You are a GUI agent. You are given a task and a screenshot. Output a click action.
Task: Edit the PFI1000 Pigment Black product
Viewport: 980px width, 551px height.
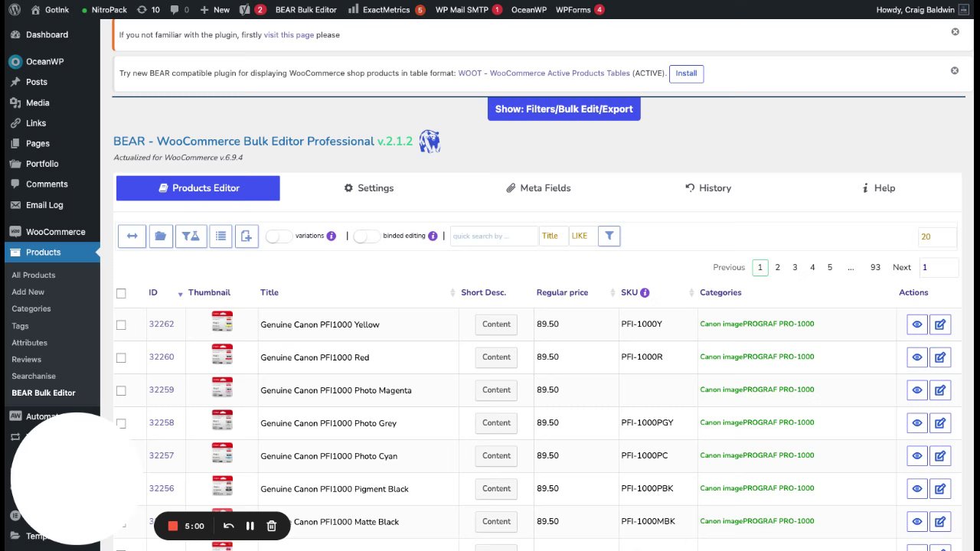[939, 489]
